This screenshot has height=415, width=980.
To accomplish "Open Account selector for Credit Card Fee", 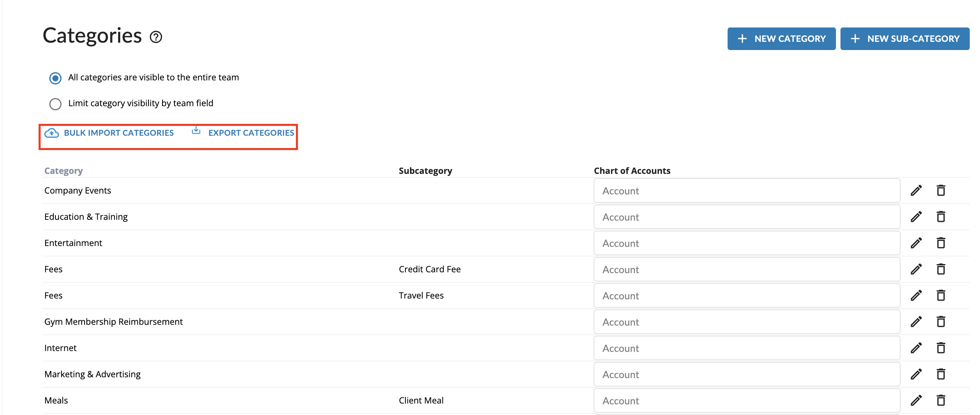I will (746, 269).
